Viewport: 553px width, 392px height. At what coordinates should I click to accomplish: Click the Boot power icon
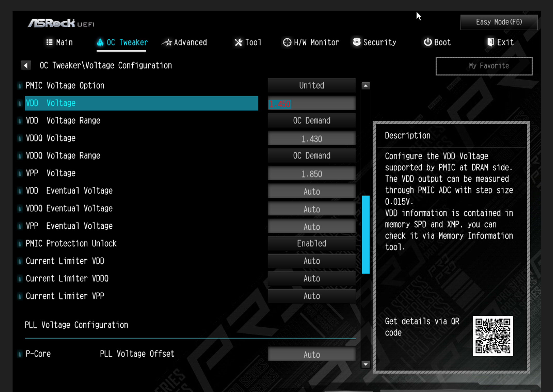click(x=428, y=42)
